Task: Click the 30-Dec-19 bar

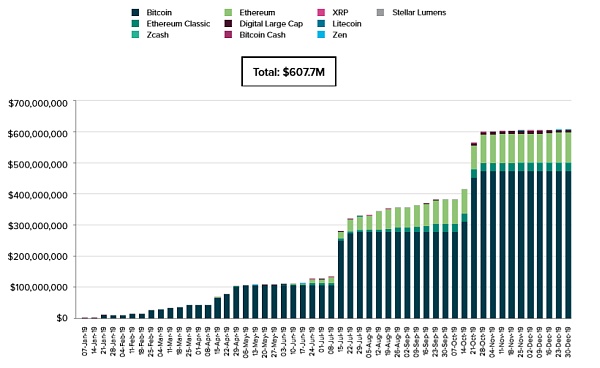Action: pyautogui.click(x=568, y=224)
